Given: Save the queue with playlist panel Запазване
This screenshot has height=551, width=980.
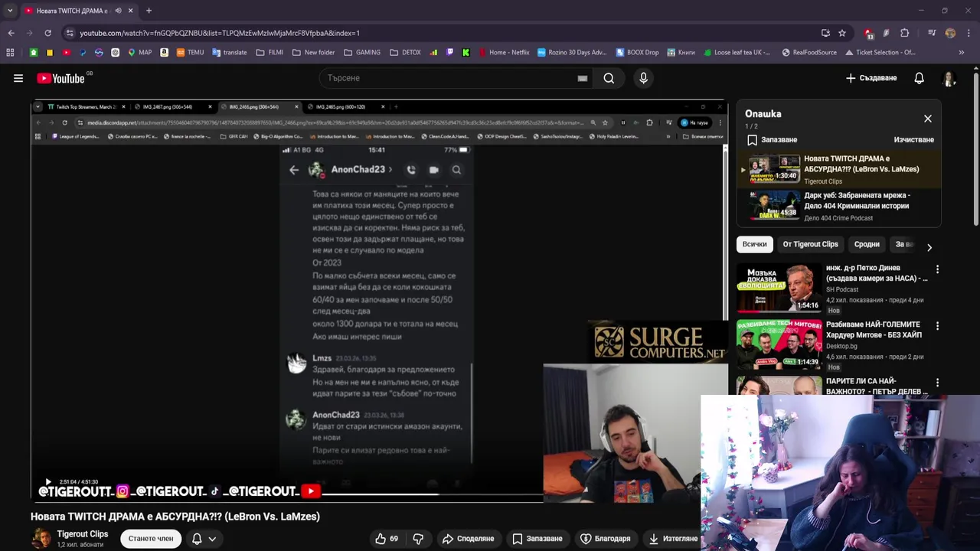Looking at the screenshot, I should 772,140.
